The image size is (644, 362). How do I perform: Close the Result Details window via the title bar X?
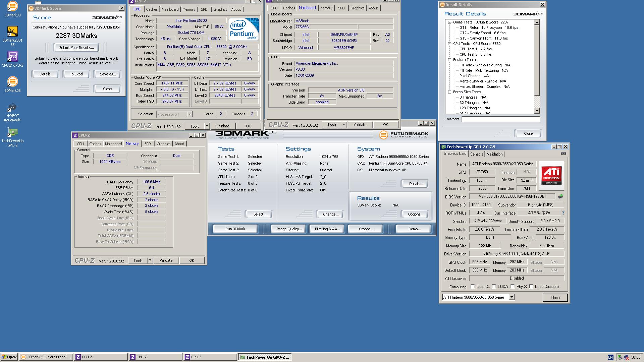542,5
